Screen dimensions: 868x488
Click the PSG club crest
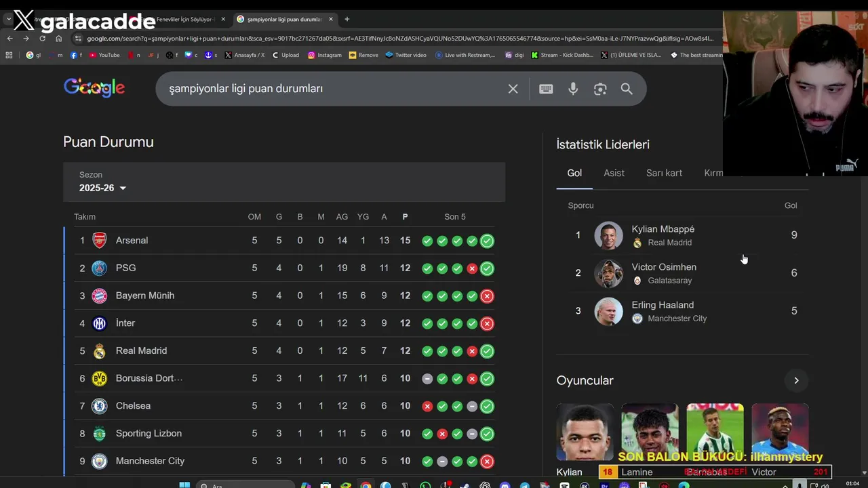(100, 268)
